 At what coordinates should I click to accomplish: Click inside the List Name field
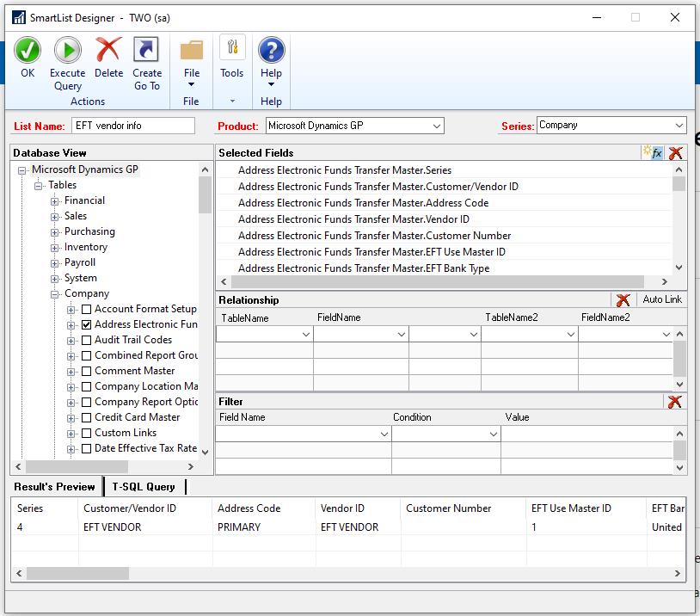pyautogui.click(x=133, y=125)
